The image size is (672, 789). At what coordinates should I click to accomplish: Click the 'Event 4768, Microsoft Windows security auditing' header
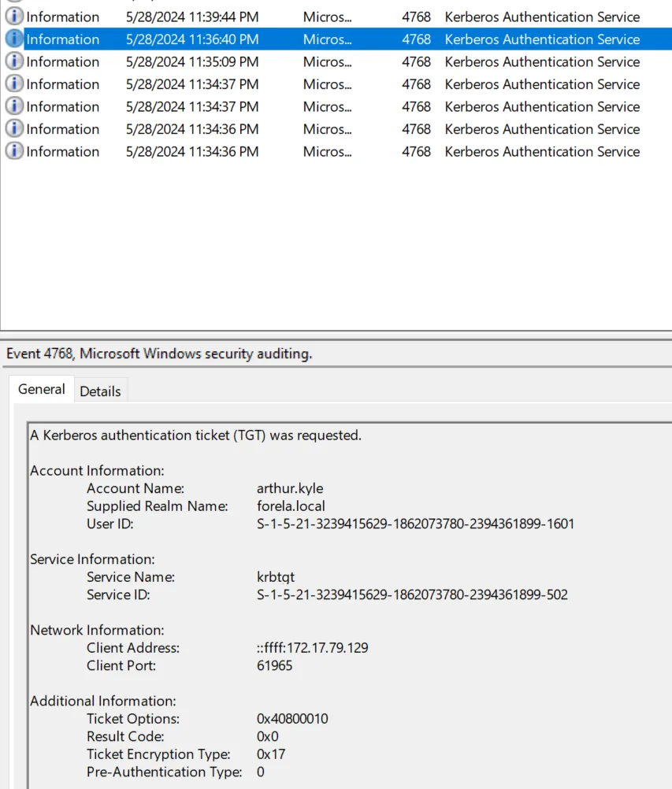pos(159,354)
